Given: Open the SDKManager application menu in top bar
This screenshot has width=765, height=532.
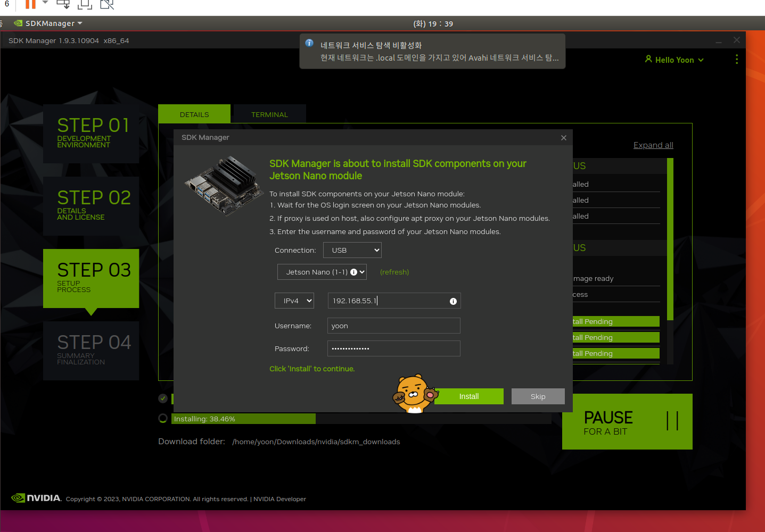Looking at the screenshot, I should pos(48,23).
